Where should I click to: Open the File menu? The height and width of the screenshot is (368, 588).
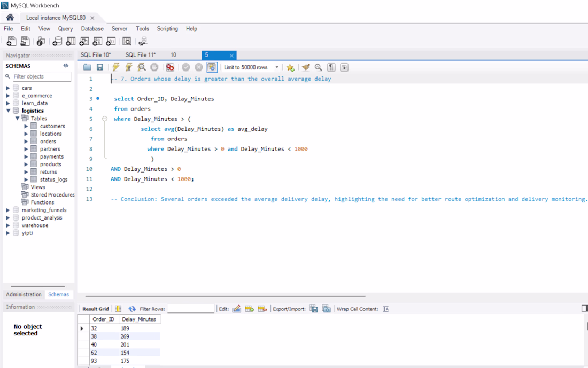pyautogui.click(x=8, y=28)
